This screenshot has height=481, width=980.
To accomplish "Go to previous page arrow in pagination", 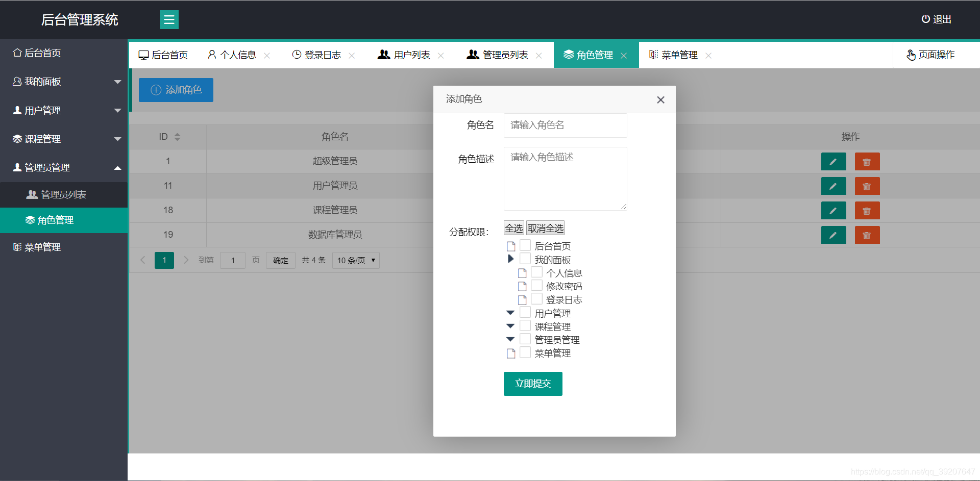I will tap(143, 260).
